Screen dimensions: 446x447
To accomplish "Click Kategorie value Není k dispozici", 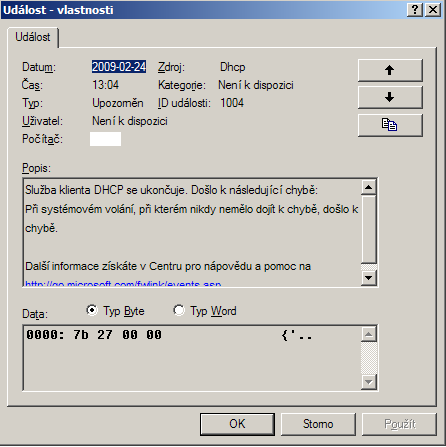I will [x=256, y=85].
